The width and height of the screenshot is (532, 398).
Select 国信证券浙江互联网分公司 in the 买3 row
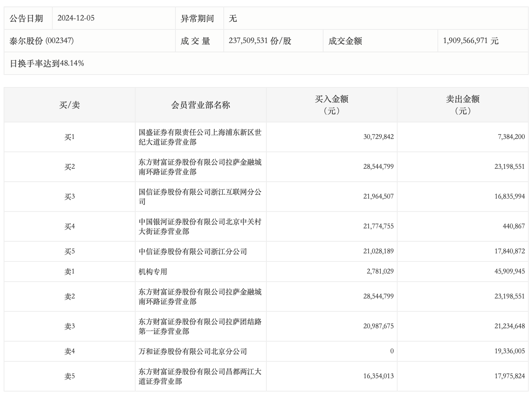(x=200, y=197)
